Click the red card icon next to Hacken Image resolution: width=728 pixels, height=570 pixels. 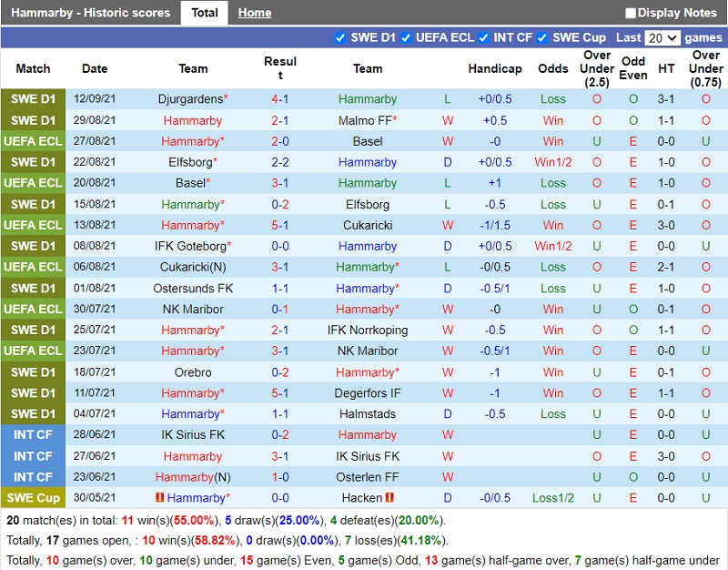390,498
